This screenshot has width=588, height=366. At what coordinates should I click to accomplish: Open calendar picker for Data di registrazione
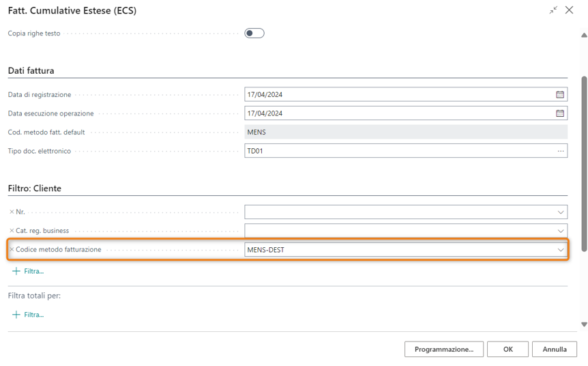coord(560,95)
